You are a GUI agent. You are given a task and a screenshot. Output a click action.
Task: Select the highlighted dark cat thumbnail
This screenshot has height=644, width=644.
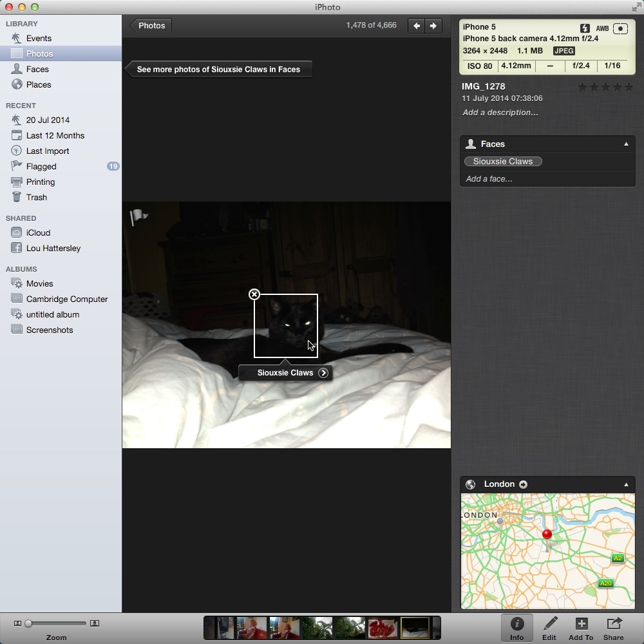click(x=415, y=628)
